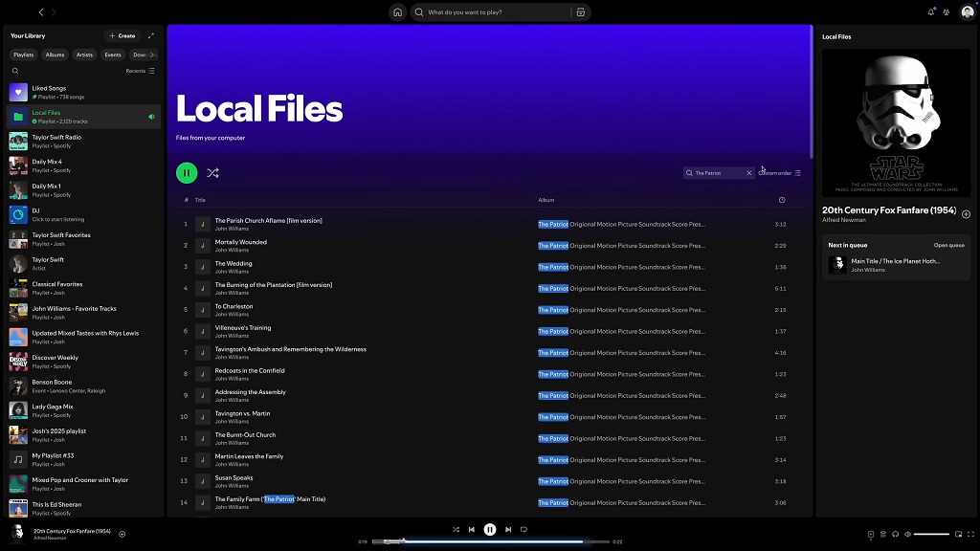Search within Your Library
This screenshot has width=980, height=551.
[x=15, y=71]
